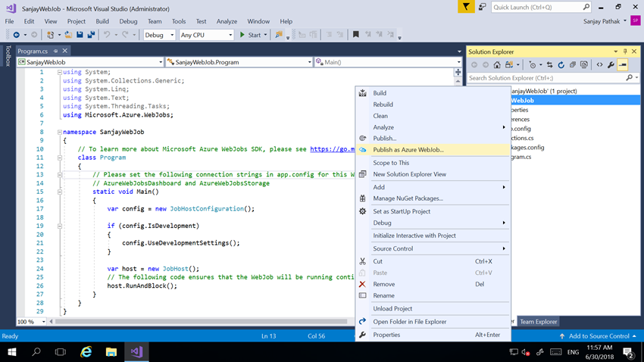Open the Team menu
Screen dimensions: 644x362
(x=155, y=21)
